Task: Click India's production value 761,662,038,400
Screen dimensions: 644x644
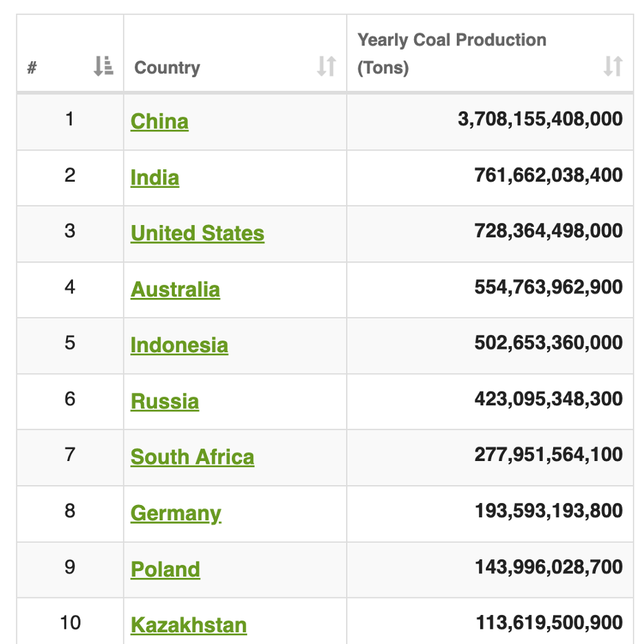Action: [x=548, y=175]
